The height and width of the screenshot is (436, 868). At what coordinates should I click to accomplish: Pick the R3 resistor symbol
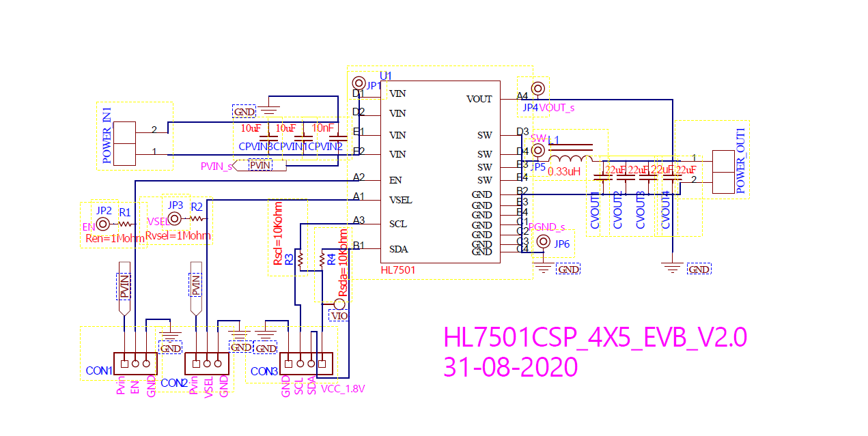click(x=299, y=259)
